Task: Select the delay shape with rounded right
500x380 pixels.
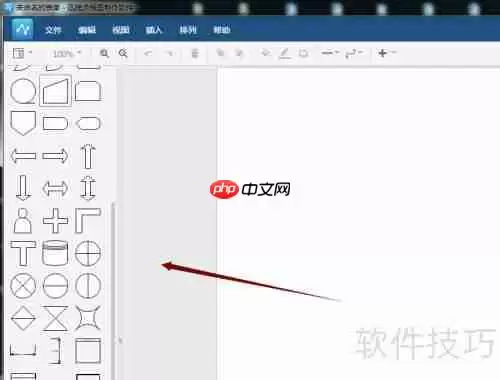Action: click(55, 123)
